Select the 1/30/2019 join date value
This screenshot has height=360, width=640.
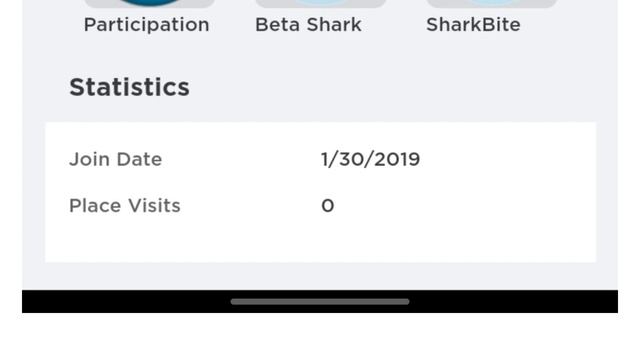pos(370,159)
